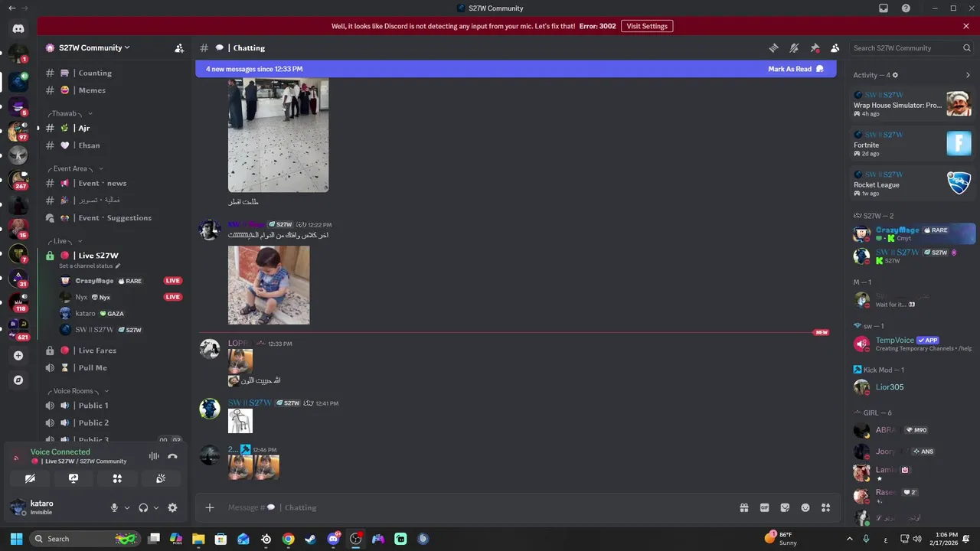Show hidden system tray icons
This screenshot has height=551, width=980.
coord(849,539)
